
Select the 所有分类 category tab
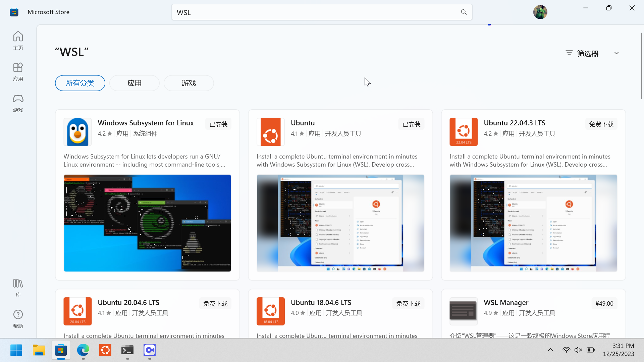tap(80, 83)
